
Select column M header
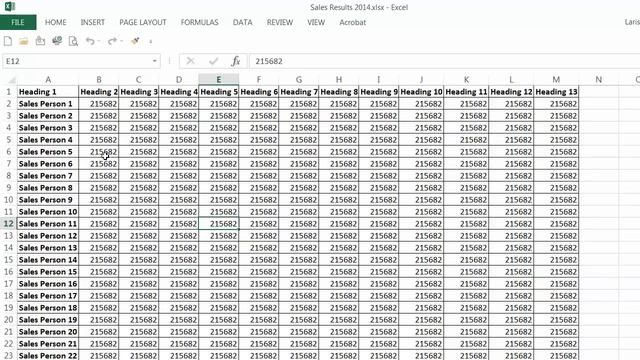[556, 80]
